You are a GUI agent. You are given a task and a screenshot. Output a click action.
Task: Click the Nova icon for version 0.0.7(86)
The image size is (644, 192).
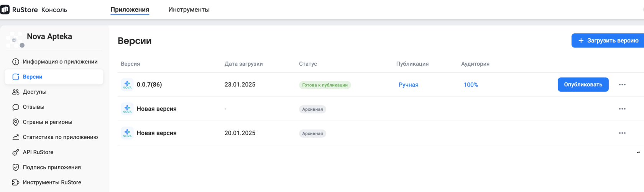[x=127, y=85]
